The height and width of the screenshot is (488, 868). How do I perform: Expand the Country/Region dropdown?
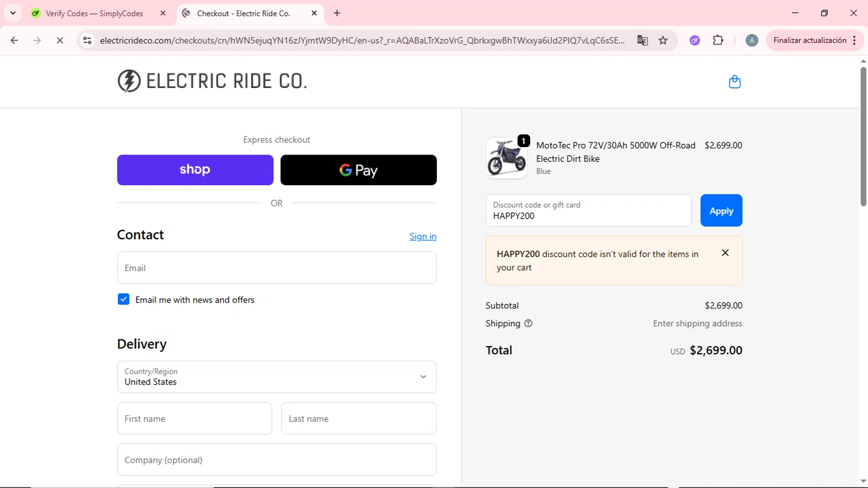(x=277, y=377)
